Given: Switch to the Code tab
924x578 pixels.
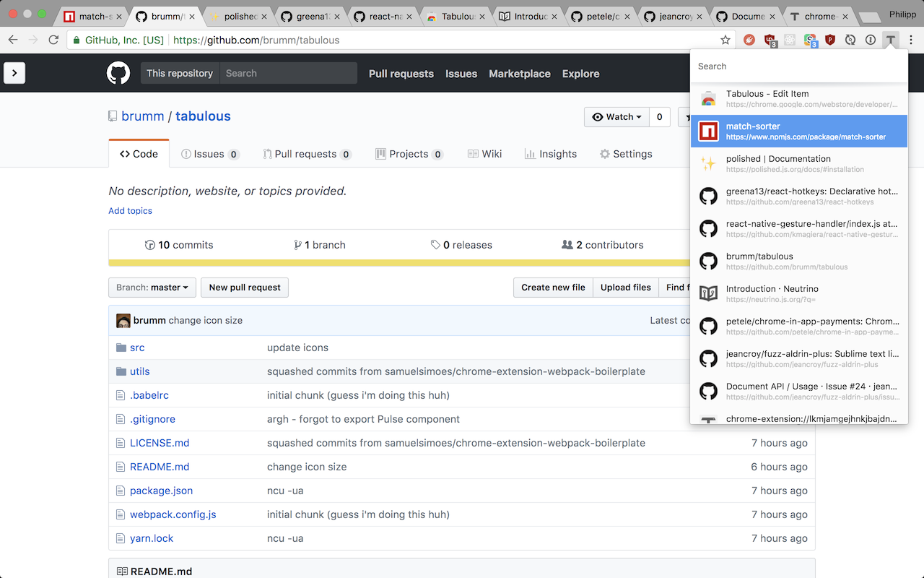Looking at the screenshot, I should 139,154.
